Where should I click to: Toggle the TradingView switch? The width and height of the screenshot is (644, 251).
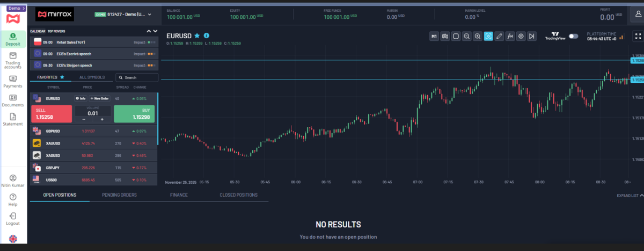point(574,36)
